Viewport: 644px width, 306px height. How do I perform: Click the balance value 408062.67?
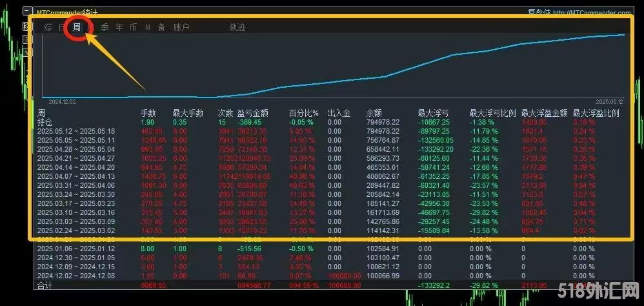pos(383,177)
